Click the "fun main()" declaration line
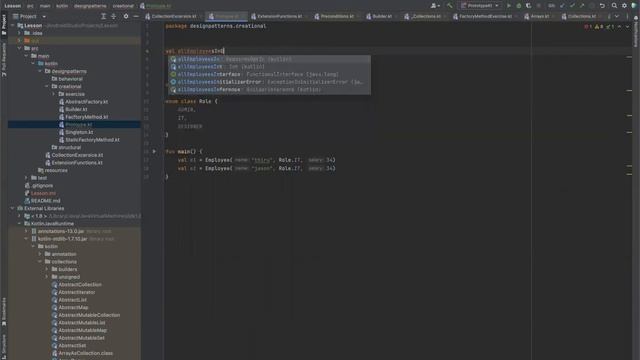The image size is (640, 360). click(183, 151)
